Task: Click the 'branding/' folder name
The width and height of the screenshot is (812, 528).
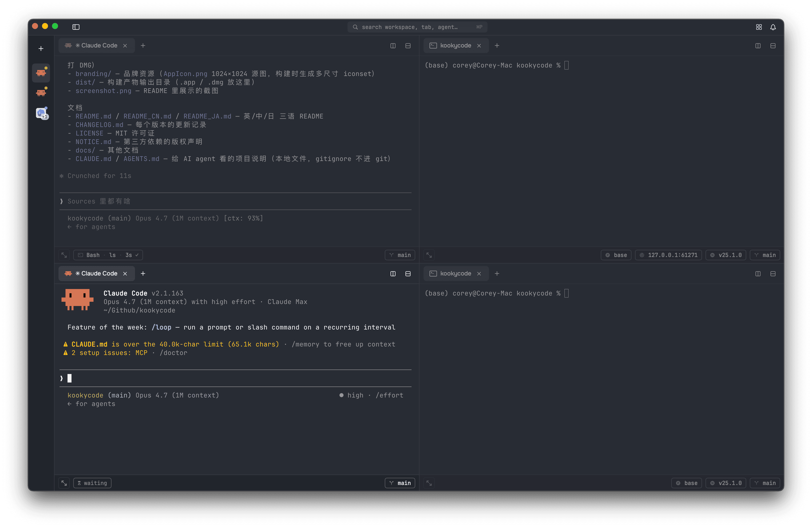Action: (93, 74)
